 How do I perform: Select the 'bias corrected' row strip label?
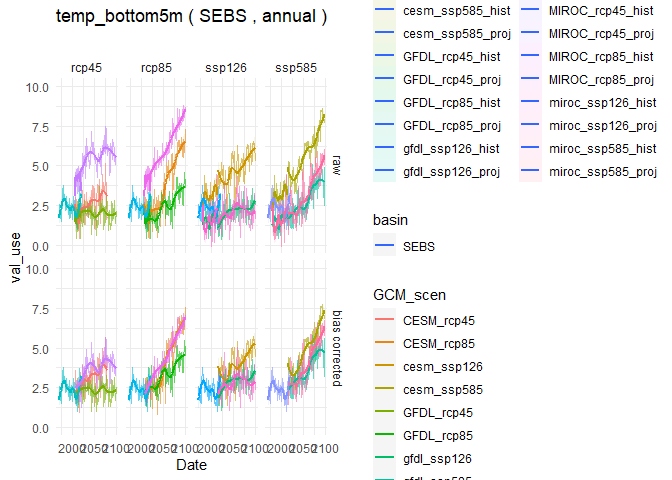point(336,347)
